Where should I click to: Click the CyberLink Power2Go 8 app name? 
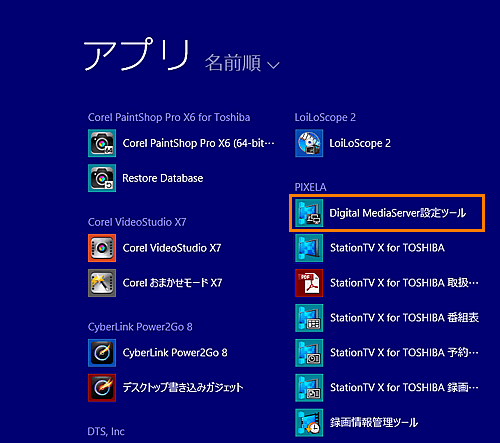coord(175,353)
